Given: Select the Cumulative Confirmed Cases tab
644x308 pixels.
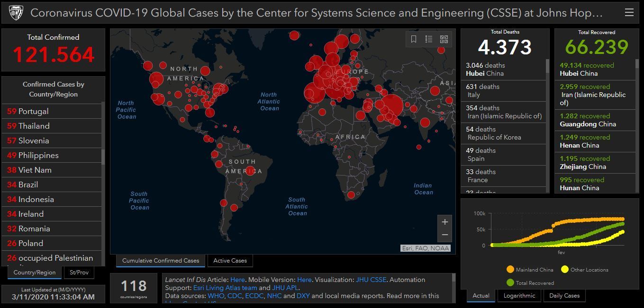Looking at the screenshot, I should point(161,261).
